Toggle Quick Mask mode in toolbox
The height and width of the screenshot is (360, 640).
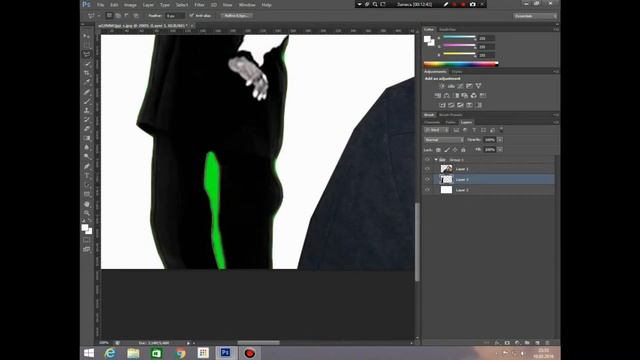tap(87, 240)
